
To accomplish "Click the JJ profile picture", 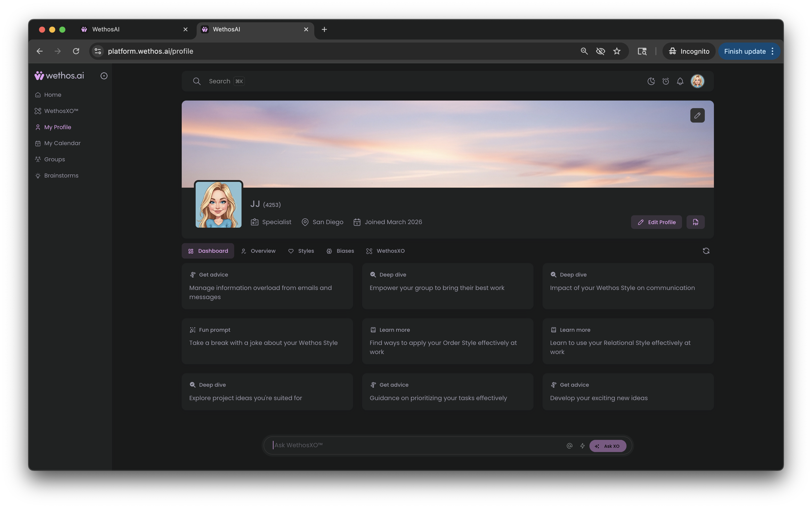I will point(218,204).
